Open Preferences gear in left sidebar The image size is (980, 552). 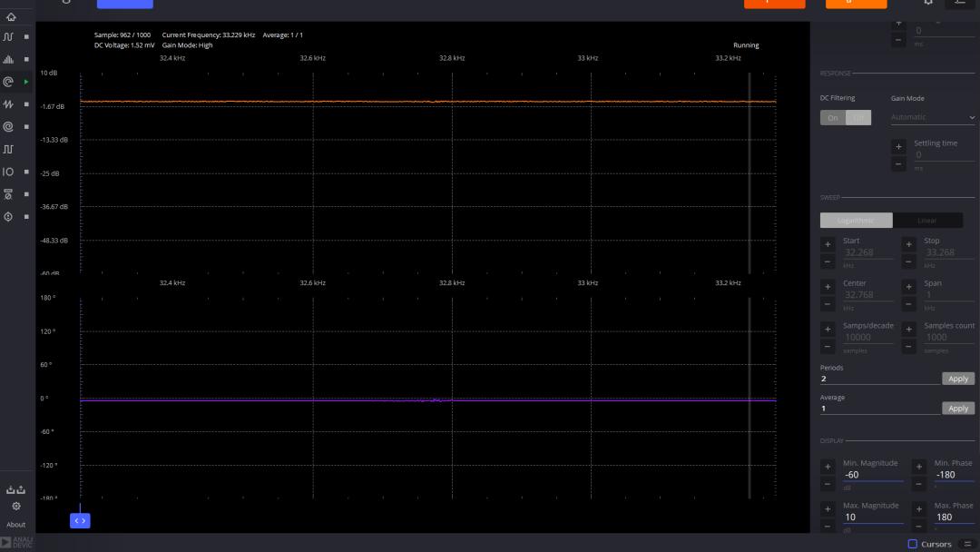(x=16, y=507)
